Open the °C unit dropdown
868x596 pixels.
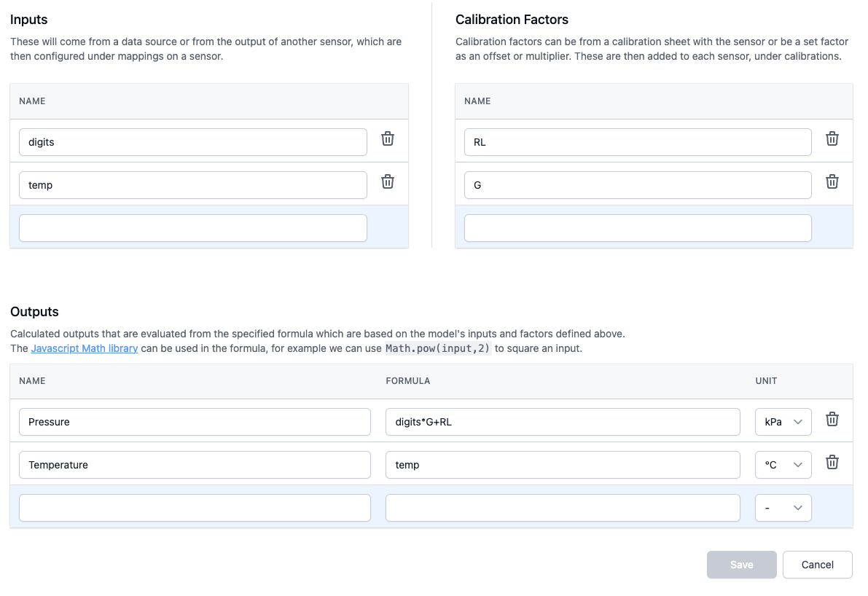click(x=783, y=465)
